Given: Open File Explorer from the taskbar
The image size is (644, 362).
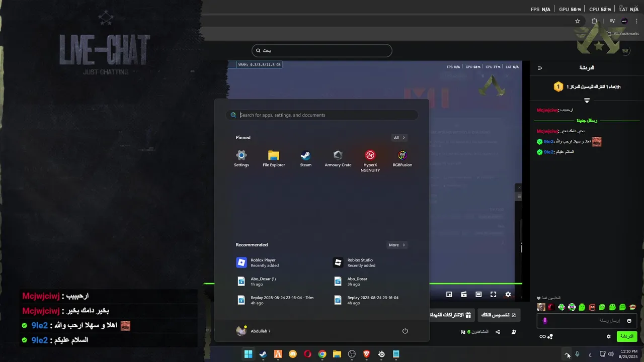Looking at the screenshot, I should 337,354.
